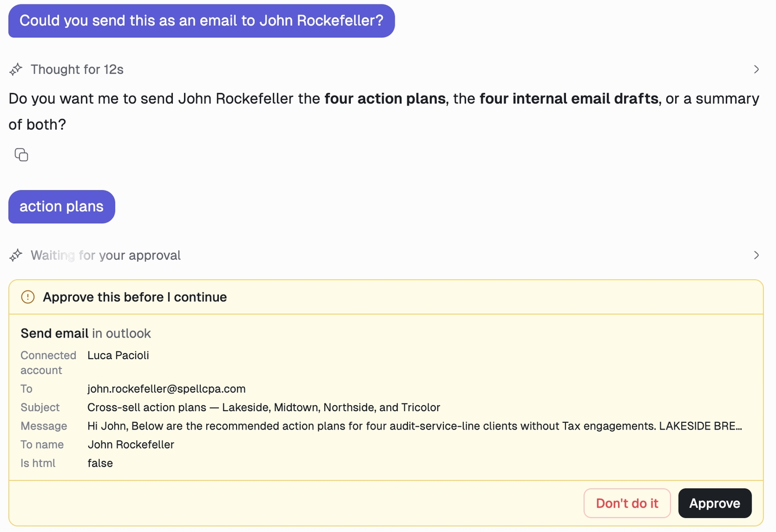Click sparkle icon beside Waiting for your approval
This screenshot has width=776, height=532.
click(x=16, y=255)
